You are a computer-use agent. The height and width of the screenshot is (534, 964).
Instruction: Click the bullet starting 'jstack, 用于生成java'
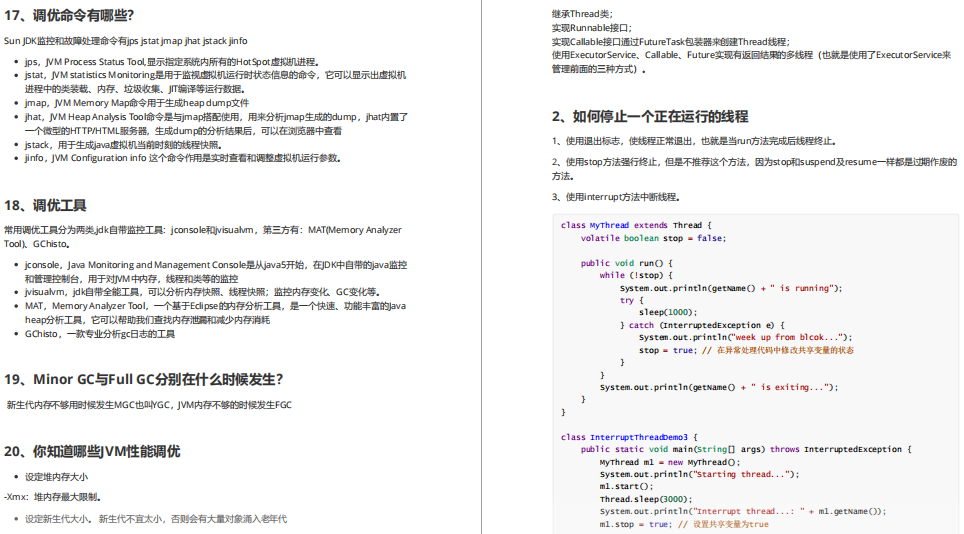[x=123, y=145]
